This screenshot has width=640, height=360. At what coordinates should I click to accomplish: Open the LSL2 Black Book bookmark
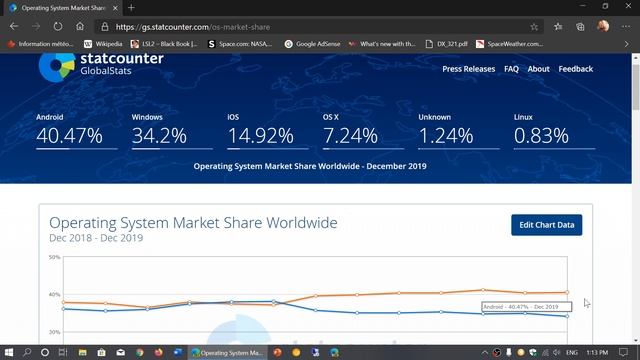(164, 44)
